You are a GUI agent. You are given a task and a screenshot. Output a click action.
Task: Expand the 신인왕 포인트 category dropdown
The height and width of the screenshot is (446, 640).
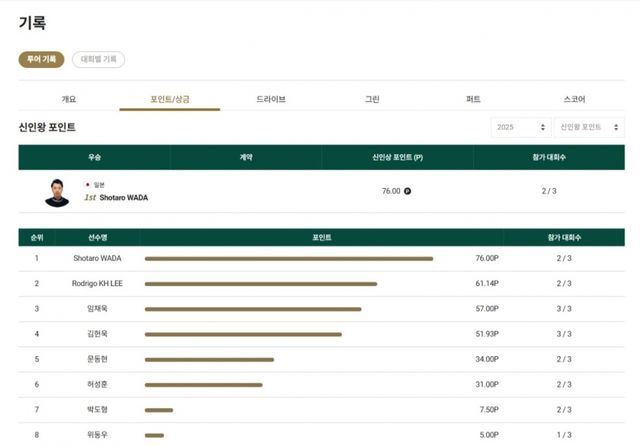[x=589, y=127]
